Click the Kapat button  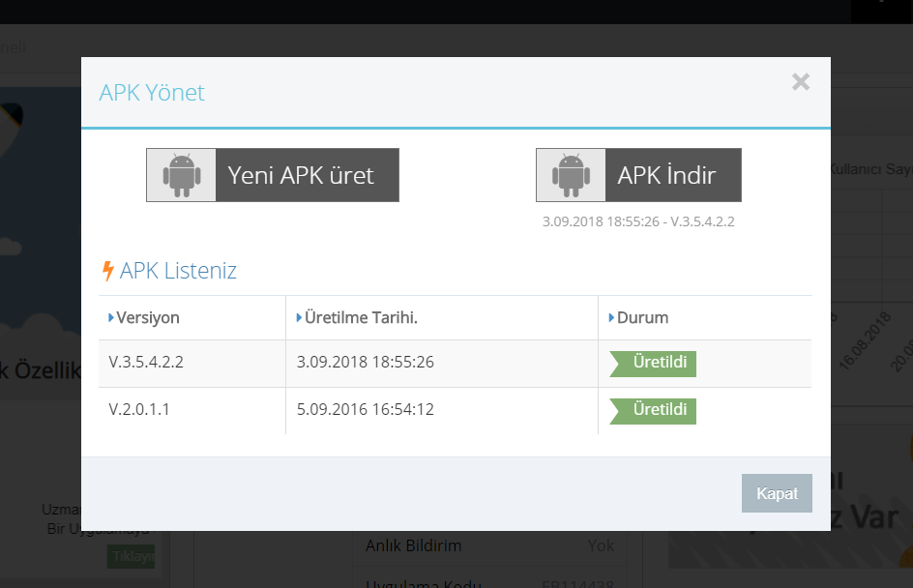click(777, 493)
